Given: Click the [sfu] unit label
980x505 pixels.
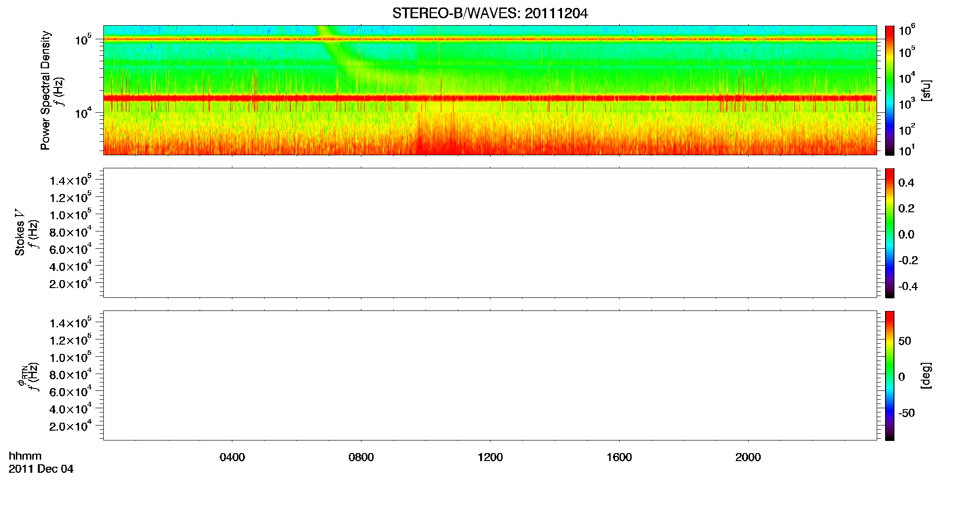Looking at the screenshot, I should click(926, 90).
